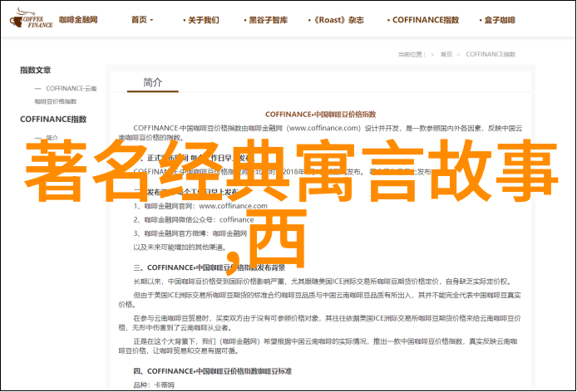The image size is (577, 392).
Task: Click the line 以及未来可能增加的其他渠道。
Action: pos(180,247)
